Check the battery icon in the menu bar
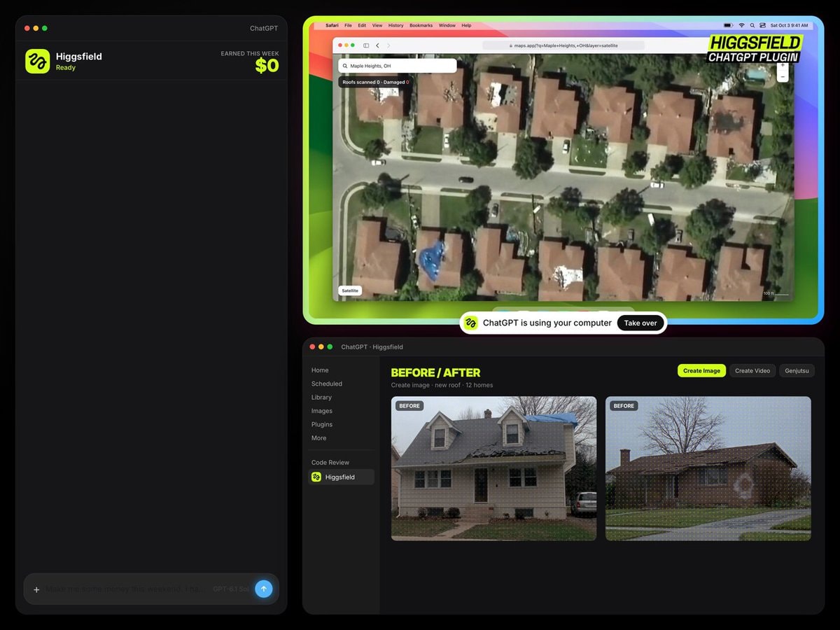This screenshot has width=840, height=630. tap(729, 25)
